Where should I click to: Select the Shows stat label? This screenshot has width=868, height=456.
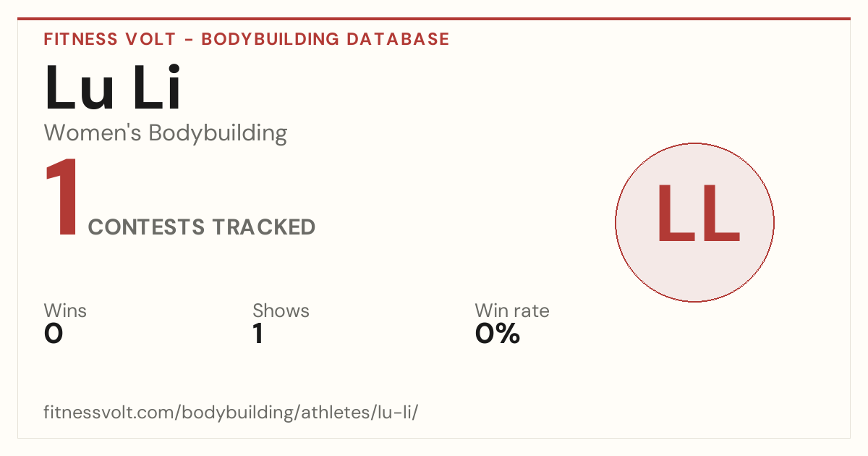[281, 311]
